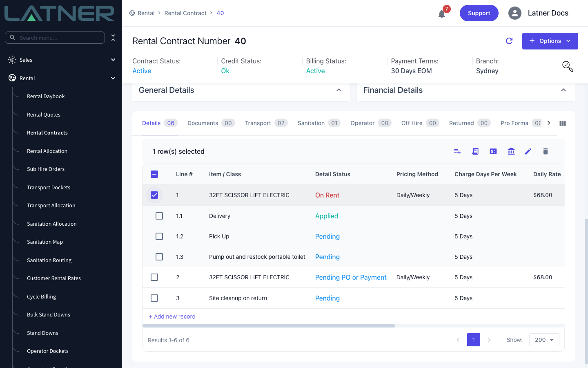Click the Support button
Image resolution: width=588 pixels, height=368 pixels.
coord(479,13)
